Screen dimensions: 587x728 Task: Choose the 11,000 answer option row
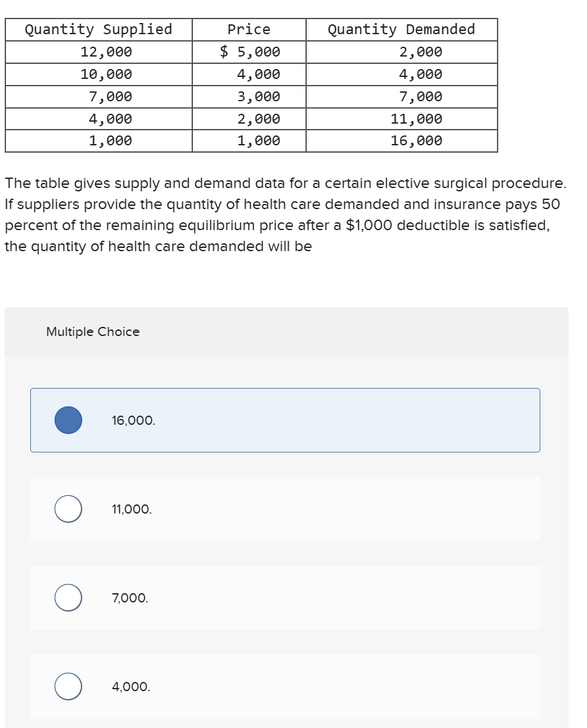coord(285,508)
